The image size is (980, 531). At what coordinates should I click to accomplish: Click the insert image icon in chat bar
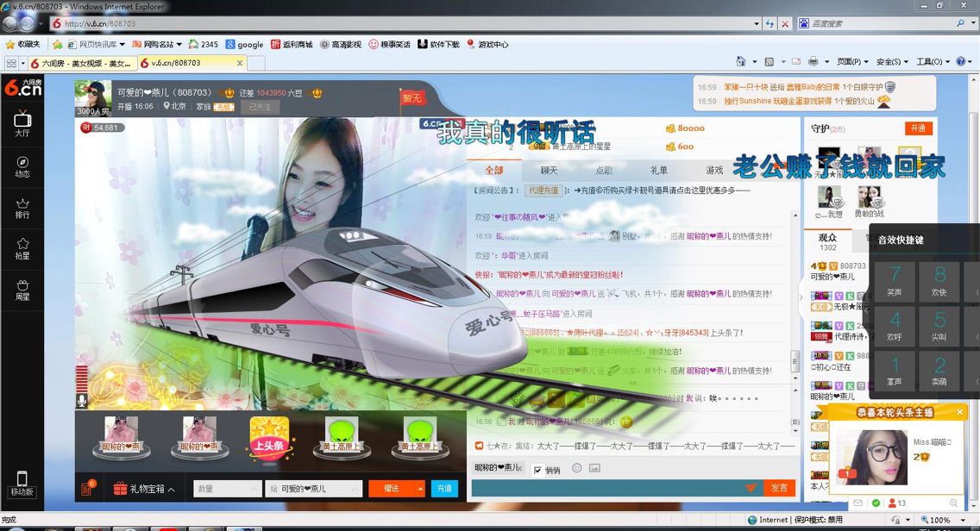tap(594, 468)
